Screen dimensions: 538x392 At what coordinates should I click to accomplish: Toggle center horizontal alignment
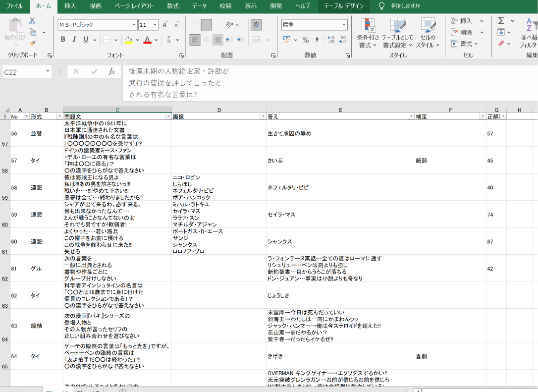point(206,40)
